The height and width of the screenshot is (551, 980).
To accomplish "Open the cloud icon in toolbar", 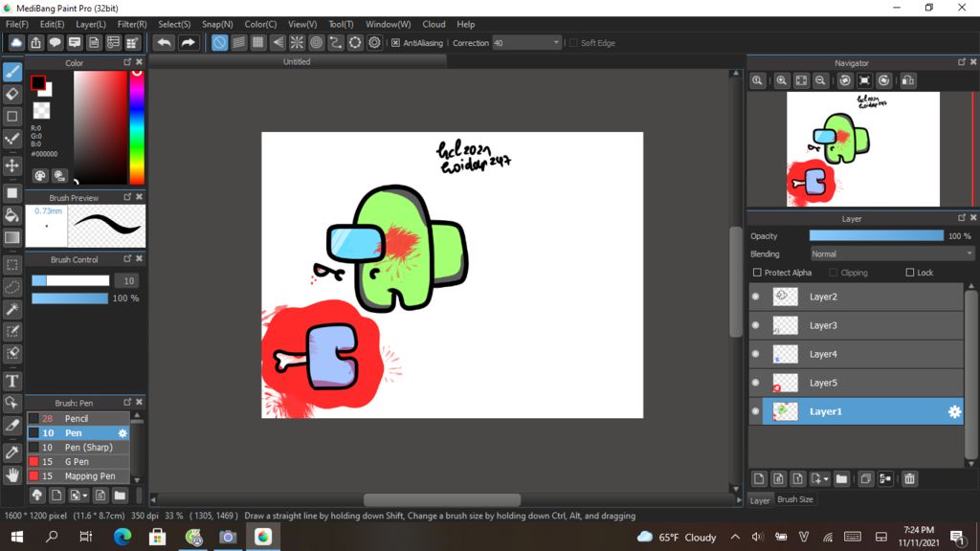I will coord(16,42).
